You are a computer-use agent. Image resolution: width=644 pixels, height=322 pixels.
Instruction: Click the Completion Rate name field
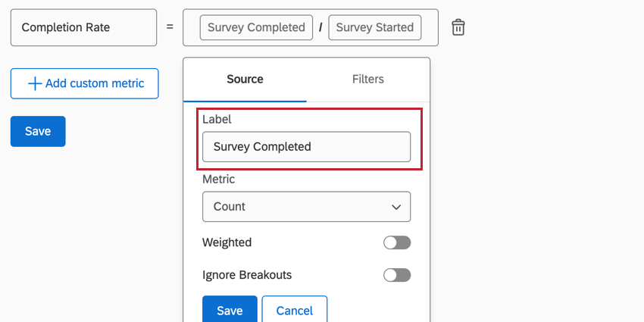[83, 27]
